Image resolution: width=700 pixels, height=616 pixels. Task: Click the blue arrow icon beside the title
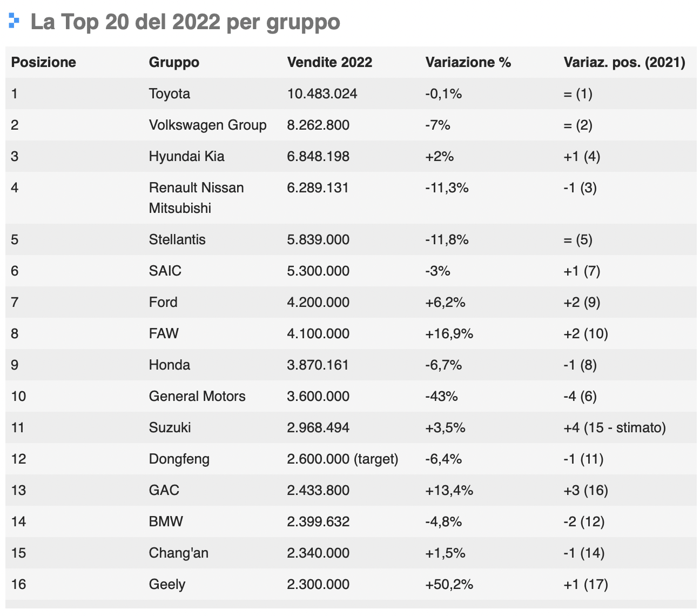14,22
